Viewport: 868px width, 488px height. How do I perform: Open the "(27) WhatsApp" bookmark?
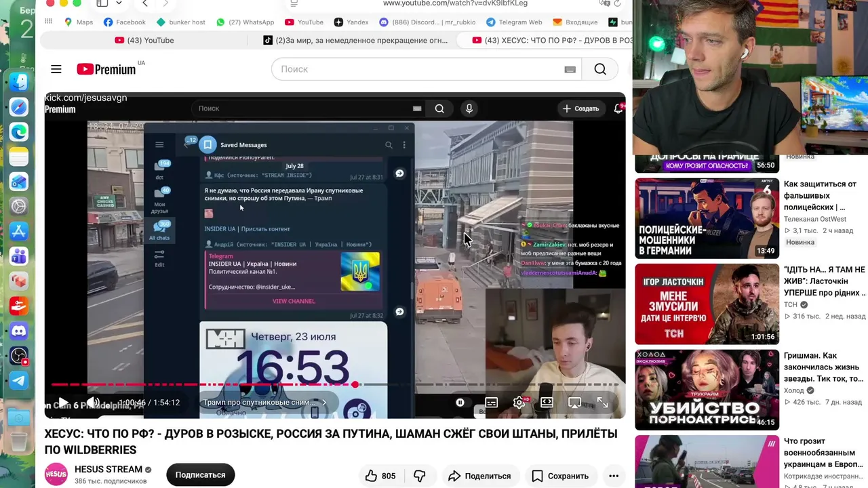click(245, 22)
